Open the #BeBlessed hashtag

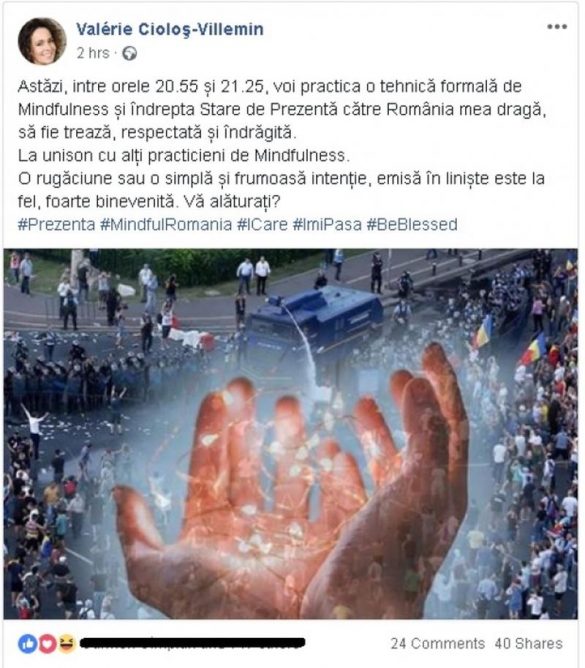412,224
